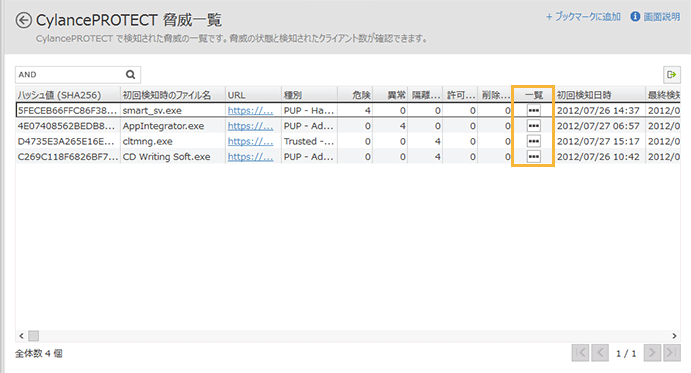Image resolution: width=691 pixels, height=373 pixels.
Task: Open the URL link for CD Writing Soft.exe
Action: tap(250, 157)
